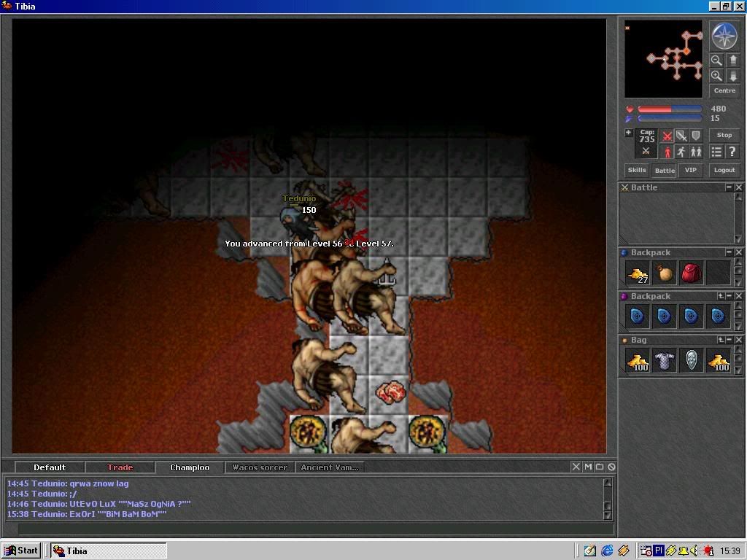Minimize the second Backpack panel
This screenshot has width=747, height=560.
pos(729,296)
